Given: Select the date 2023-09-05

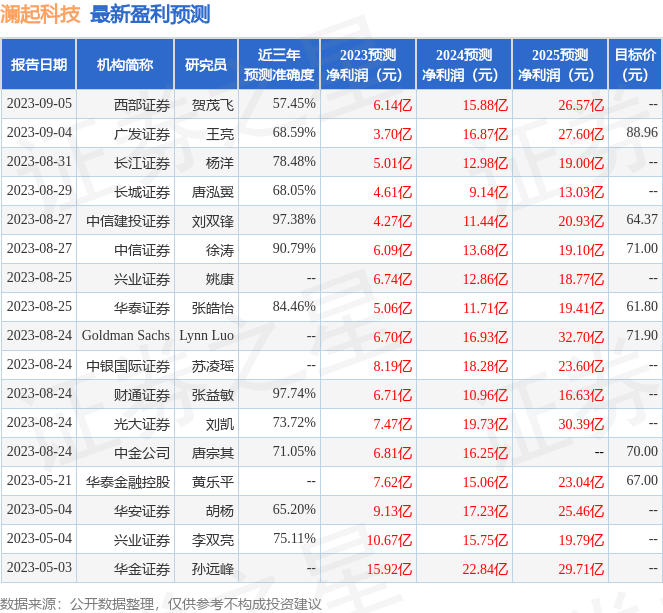Looking at the screenshot, I should point(39,104).
